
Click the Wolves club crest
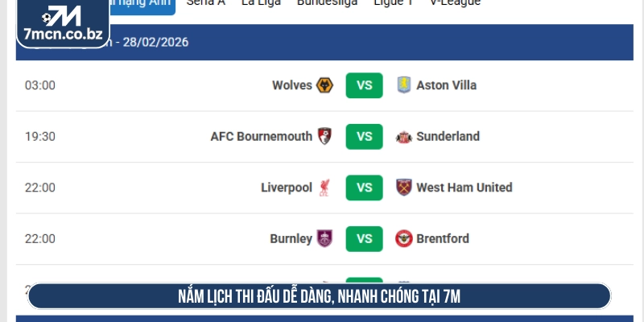[x=325, y=85]
